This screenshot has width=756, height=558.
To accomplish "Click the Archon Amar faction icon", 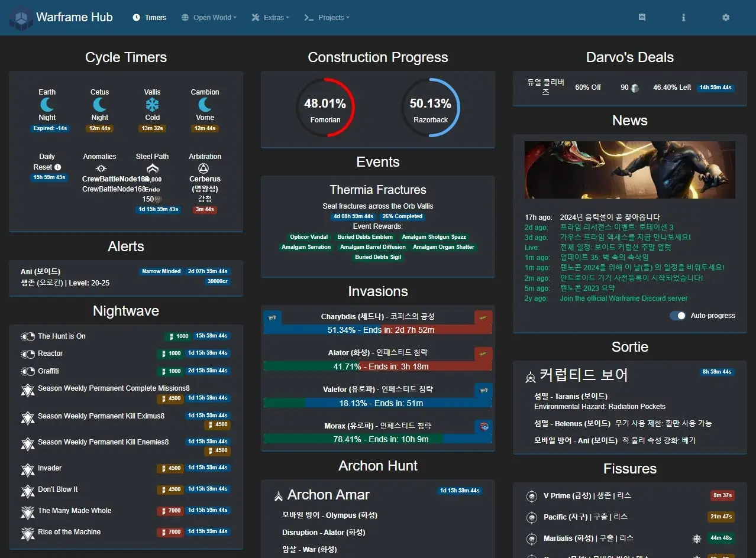I will coord(279,496).
